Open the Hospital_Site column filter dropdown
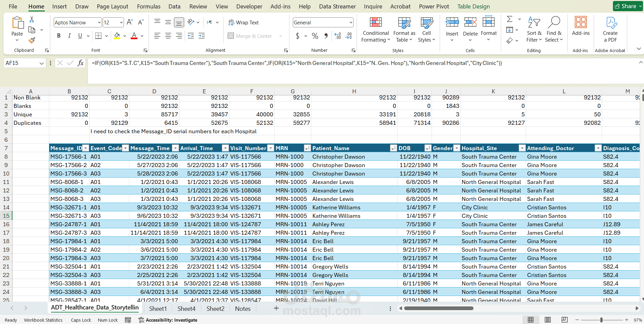This screenshot has height=324, width=644. (522, 148)
